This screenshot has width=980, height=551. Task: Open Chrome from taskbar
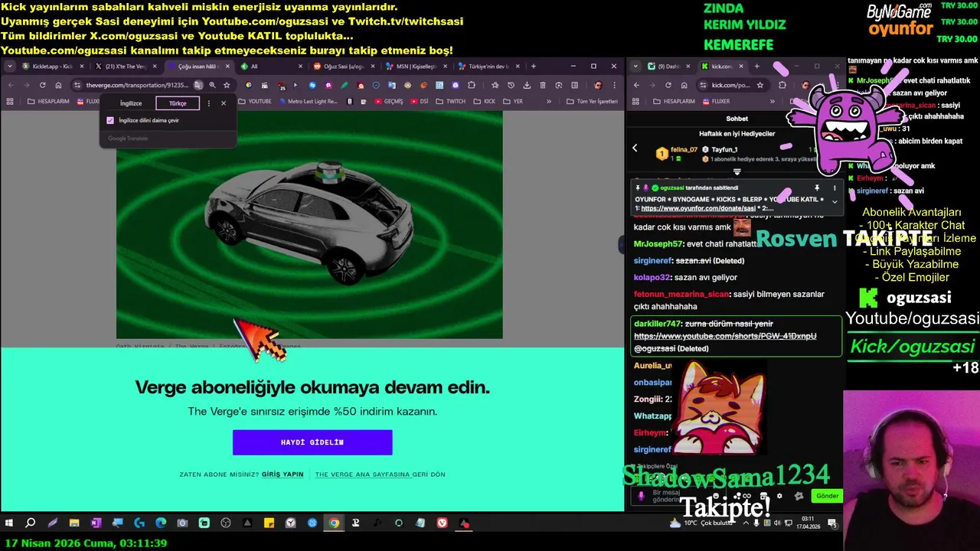point(334,523)
